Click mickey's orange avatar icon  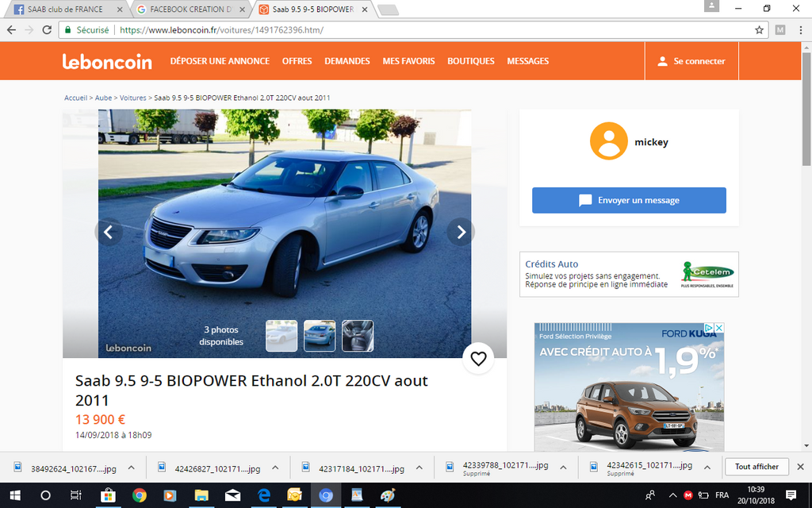608,141
